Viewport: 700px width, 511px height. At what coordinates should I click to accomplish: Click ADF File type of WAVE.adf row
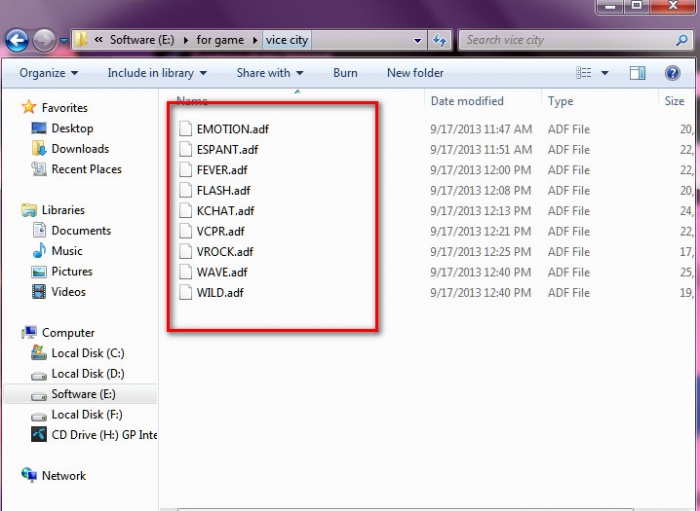[569, 272]
